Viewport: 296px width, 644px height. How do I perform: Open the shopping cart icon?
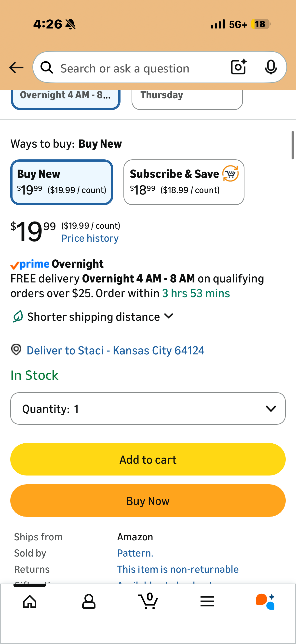coord(148,601)
